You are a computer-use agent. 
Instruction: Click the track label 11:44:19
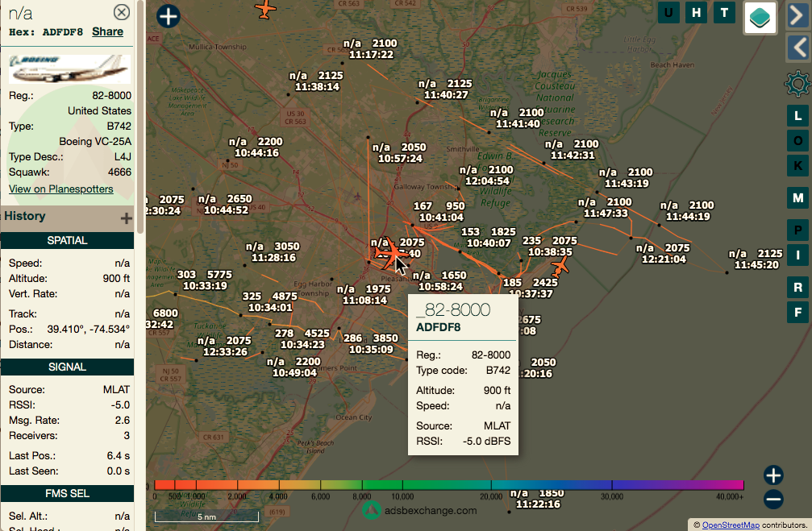click(x=688, y=216)
